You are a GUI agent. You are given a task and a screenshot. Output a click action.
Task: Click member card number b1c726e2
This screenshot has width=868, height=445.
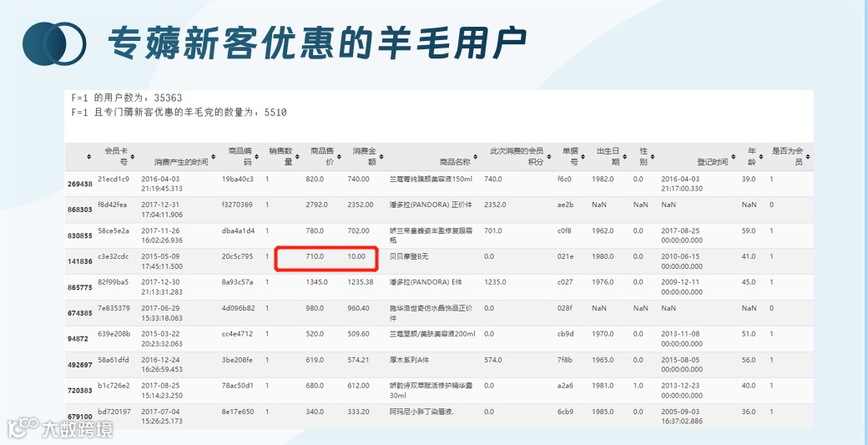[x=114, y=386]
